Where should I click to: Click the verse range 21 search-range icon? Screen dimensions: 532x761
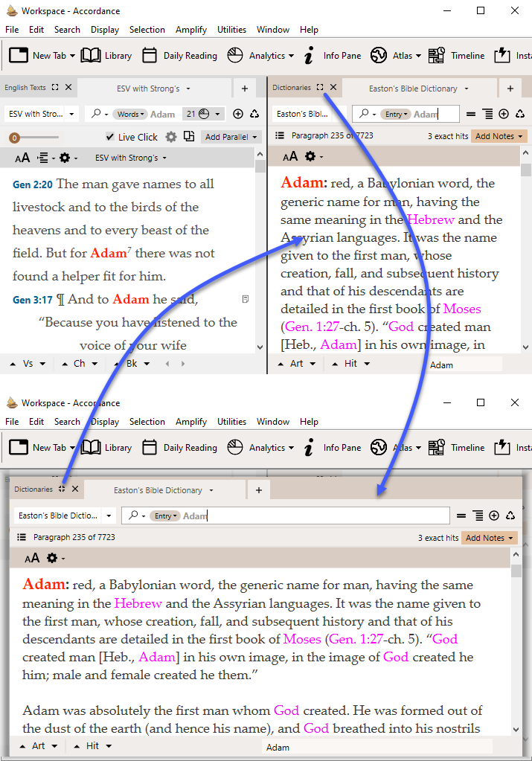pos(202,114)
